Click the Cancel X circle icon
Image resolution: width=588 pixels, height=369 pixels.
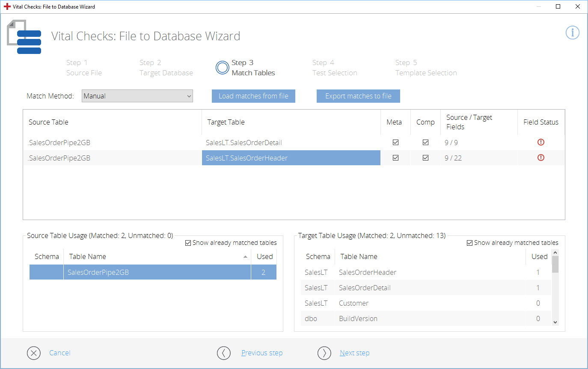pos(33,353)
